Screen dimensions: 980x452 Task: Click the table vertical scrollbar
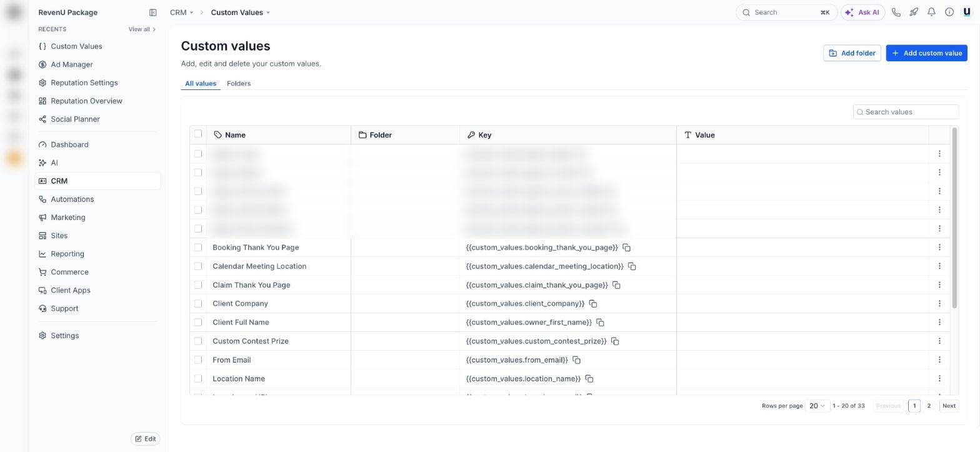coord(954,218)
